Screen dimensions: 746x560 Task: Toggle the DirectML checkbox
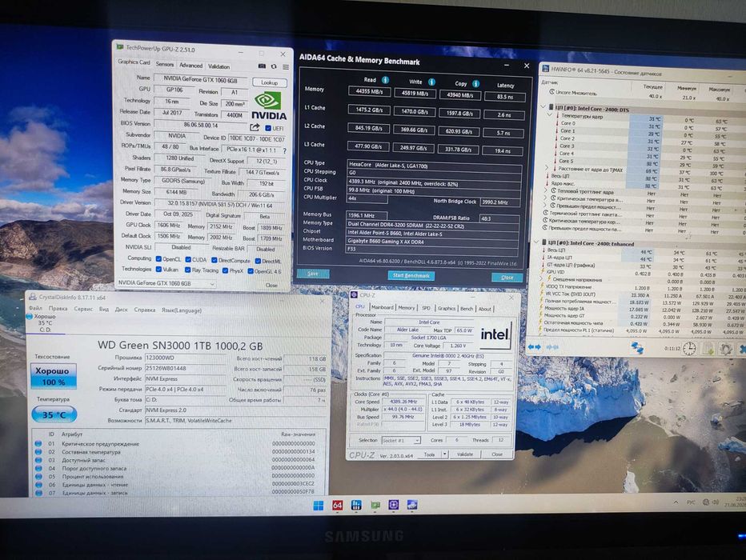pos(258,261)
